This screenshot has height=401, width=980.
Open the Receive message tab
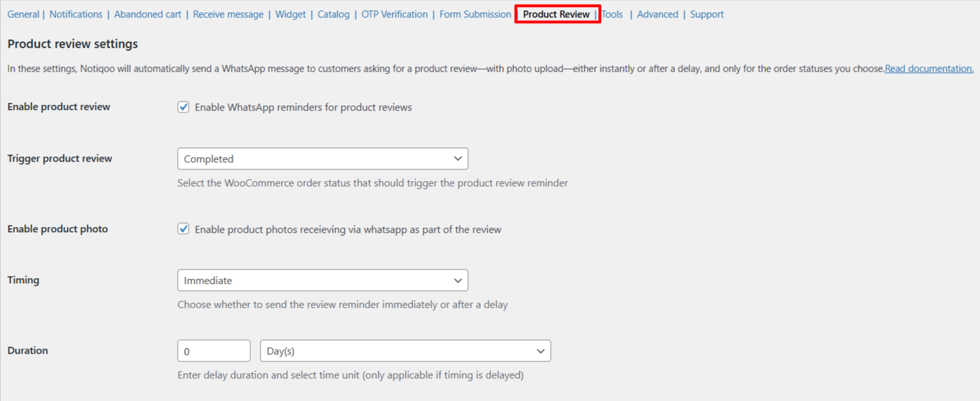click(x=228, y=14)
